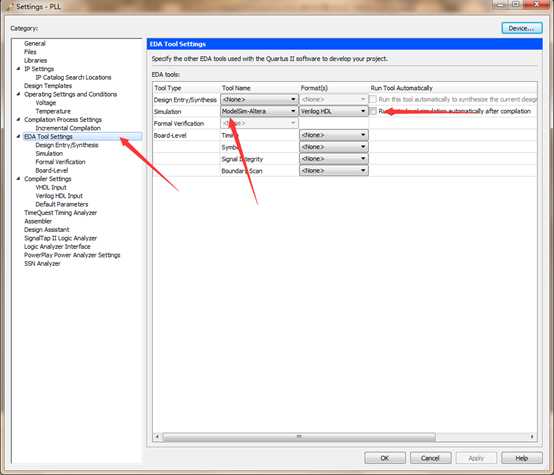Open Simulation tool name dropdown ModelSim-Altera
The image size is (554, 475).
[259, 111]
